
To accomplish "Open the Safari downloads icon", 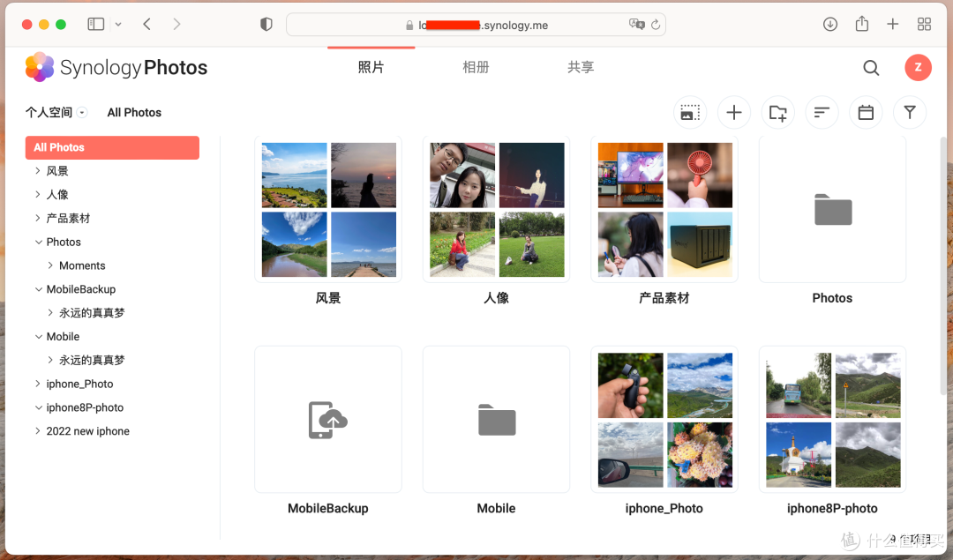I will pos(829,25).
